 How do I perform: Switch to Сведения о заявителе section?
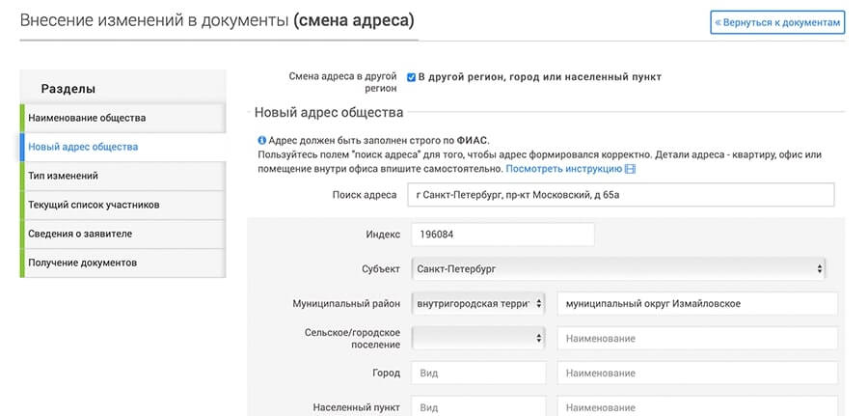tap(122, 234)
